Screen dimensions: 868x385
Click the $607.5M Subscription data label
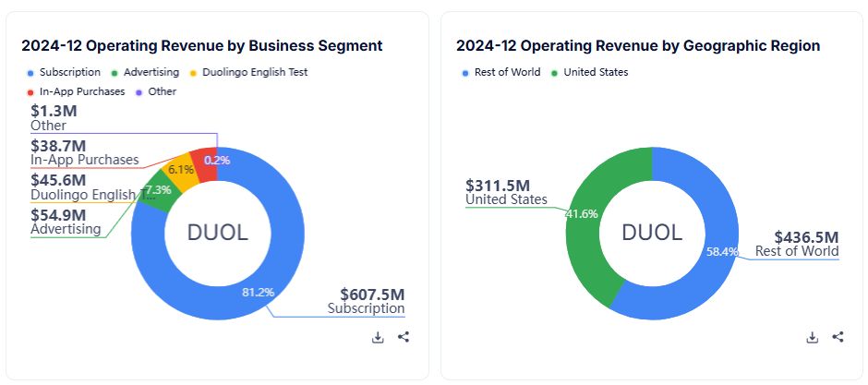366,302
